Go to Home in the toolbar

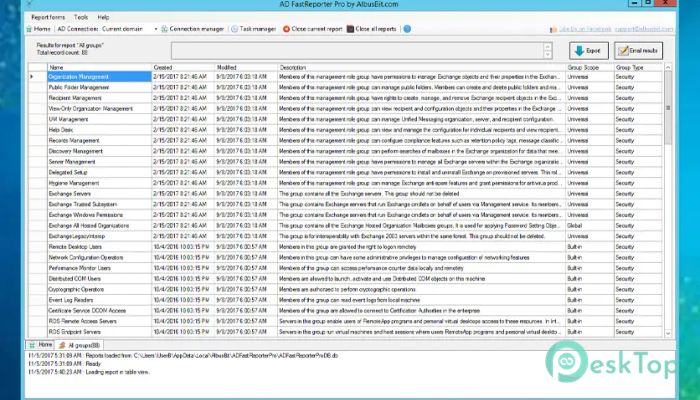coord(38,29)
